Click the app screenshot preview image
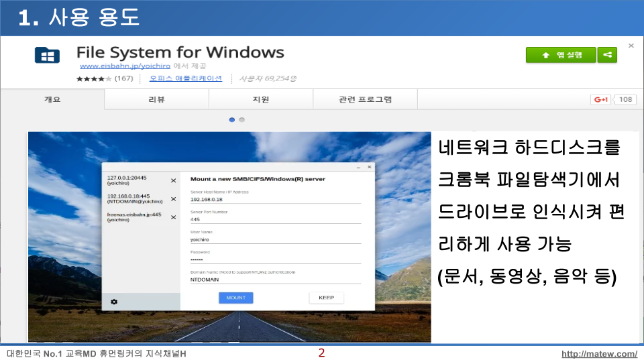644x362 pixels. point(229,237)
